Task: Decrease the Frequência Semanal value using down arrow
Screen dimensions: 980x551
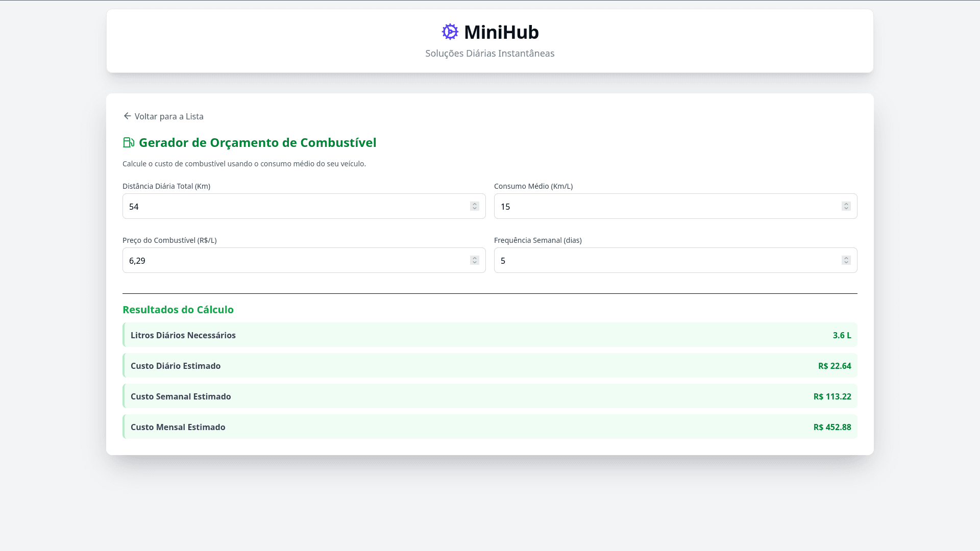Action: [x=846, y=262]
